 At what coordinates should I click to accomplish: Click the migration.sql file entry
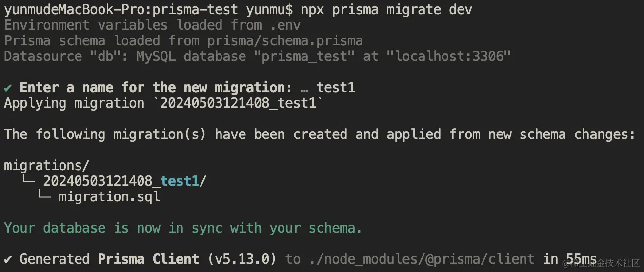(109, 197)
